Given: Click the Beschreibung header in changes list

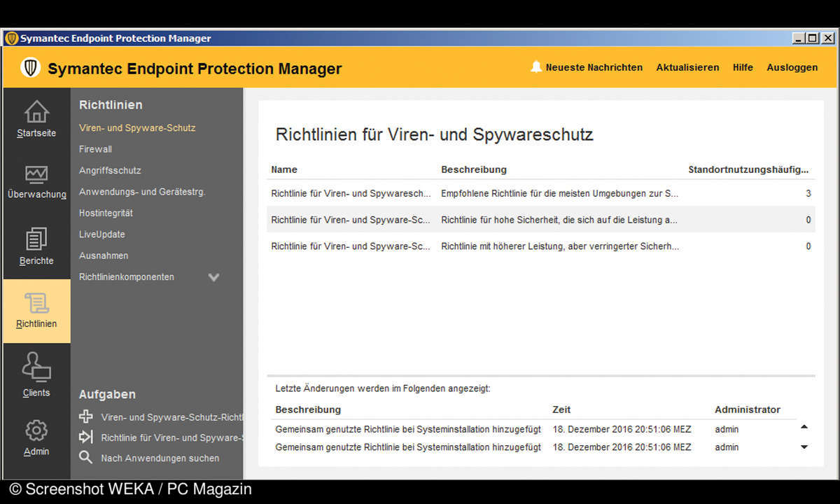Looking at the screenshot, I should tap(308, 409).
